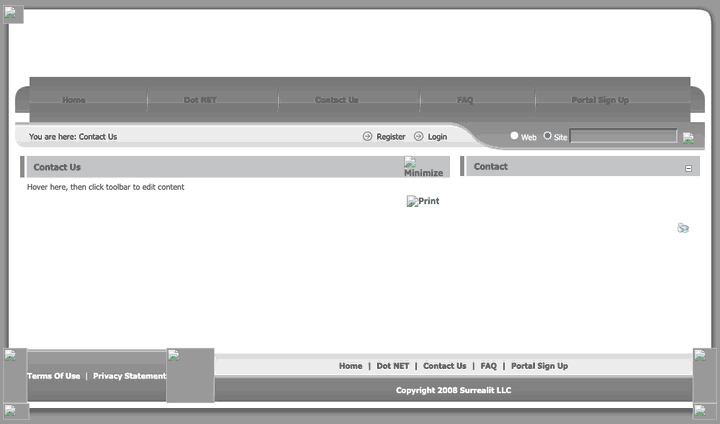The image size is (720, 424).
Task: Click the printer icon in the Contact panel
Action: pyautogui.click(x=683, y=228)
